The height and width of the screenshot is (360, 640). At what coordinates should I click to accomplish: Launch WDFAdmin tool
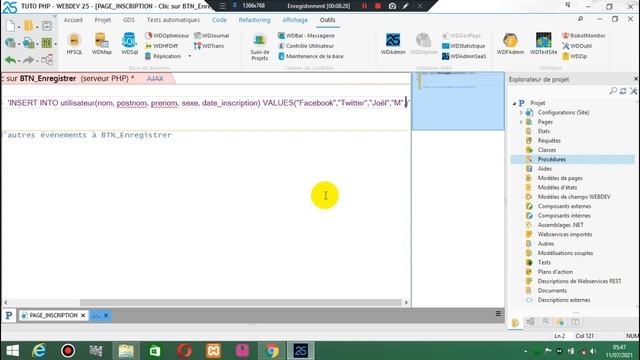(x=510, y=44)
